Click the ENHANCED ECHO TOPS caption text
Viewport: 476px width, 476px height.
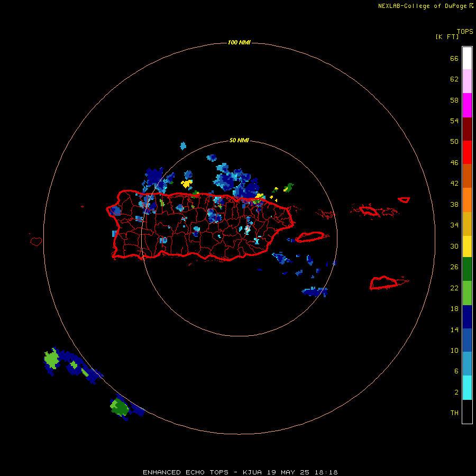(186, 472)
